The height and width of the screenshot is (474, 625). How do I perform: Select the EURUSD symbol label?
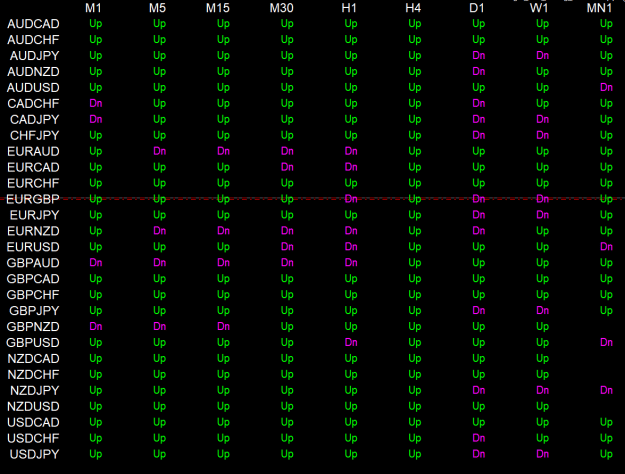click(33, 247)
